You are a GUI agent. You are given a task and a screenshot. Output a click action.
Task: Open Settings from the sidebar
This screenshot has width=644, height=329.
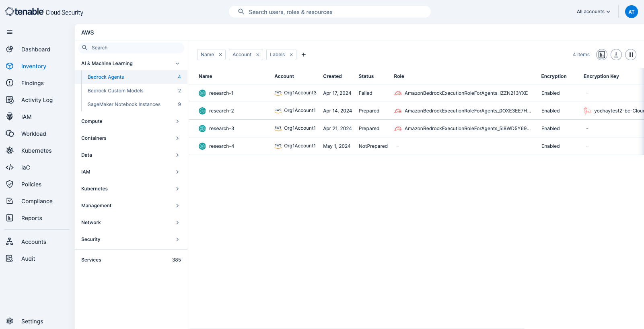point(32,321)
